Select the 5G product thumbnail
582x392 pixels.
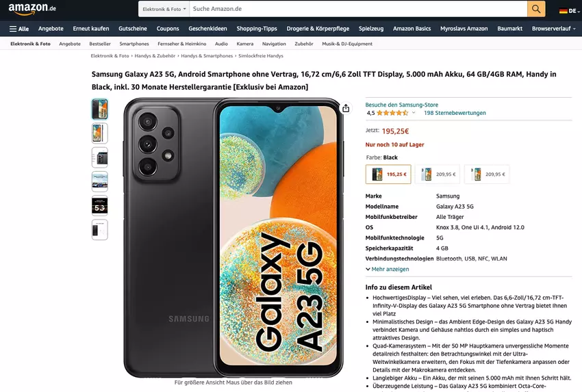[x=99, y=206]
